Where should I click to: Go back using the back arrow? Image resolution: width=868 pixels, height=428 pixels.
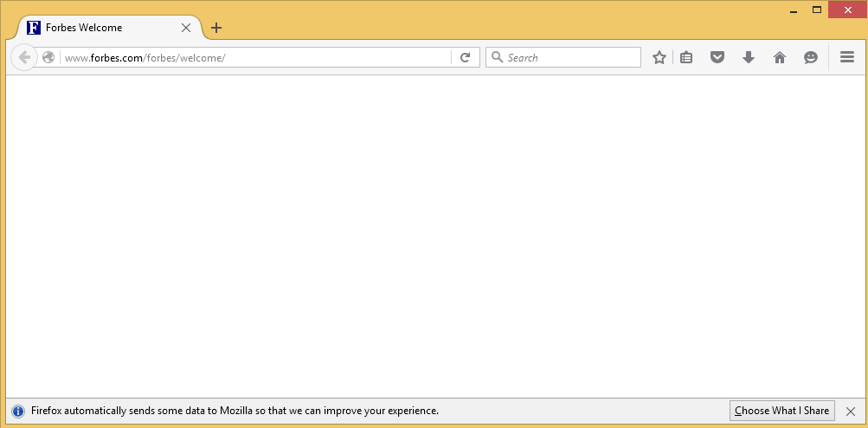[x=24, y=57]
